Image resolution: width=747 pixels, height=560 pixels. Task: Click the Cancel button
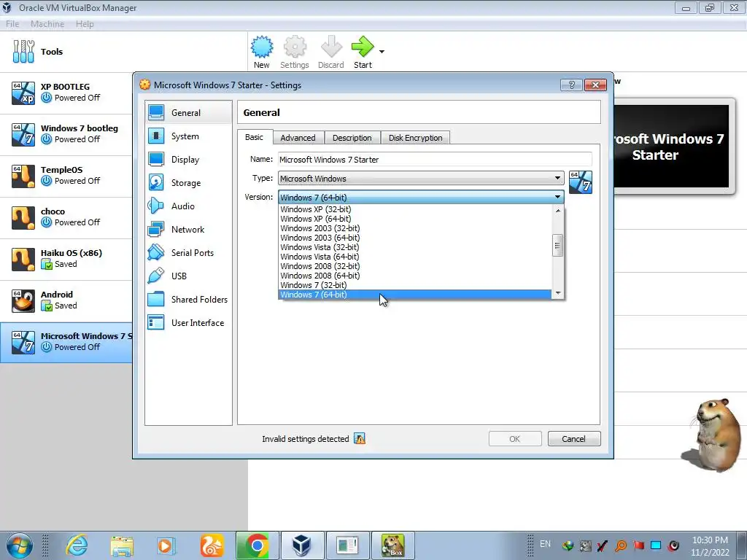pyautogui.click(x=574, y=438)
